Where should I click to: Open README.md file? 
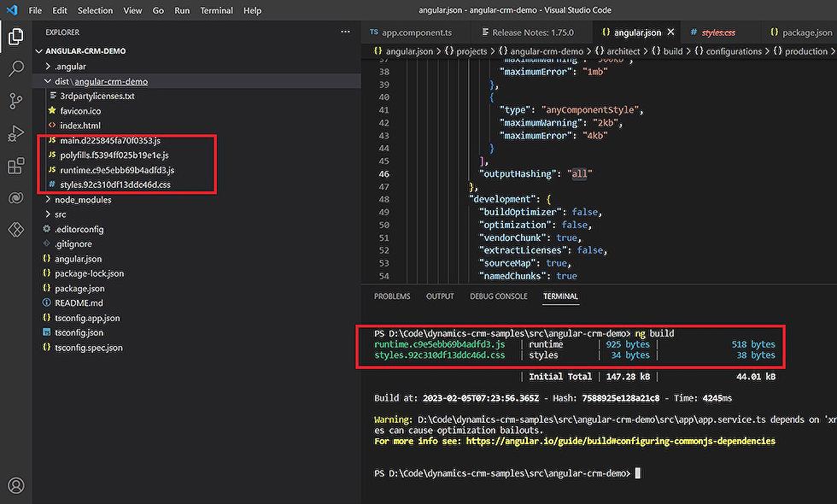[x=79, y=302]
